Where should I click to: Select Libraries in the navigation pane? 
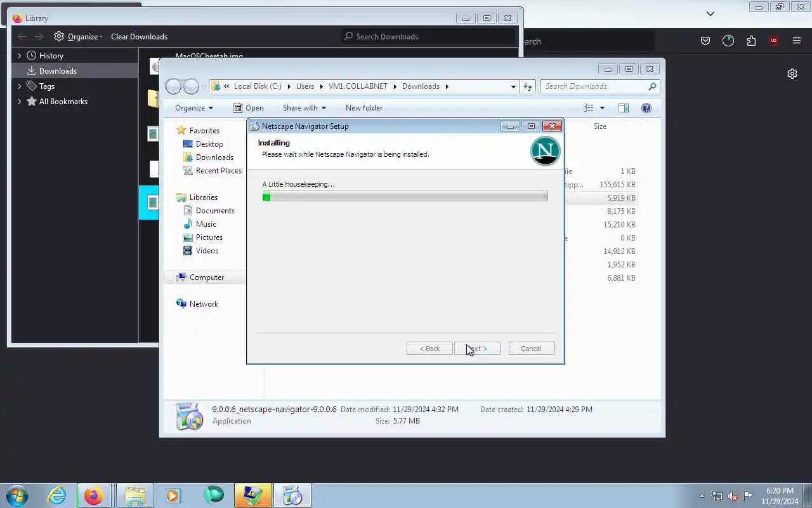pyautogui.click(x=204, y=197)
